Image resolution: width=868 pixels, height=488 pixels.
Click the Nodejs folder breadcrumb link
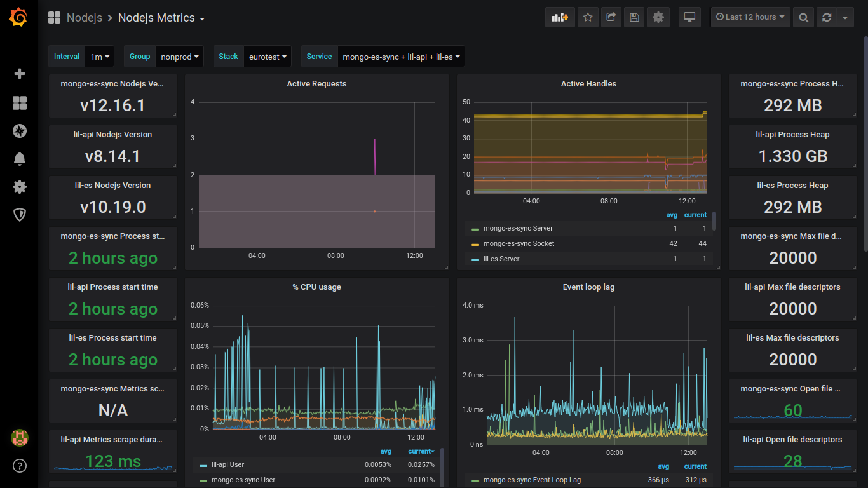point(84,18)
